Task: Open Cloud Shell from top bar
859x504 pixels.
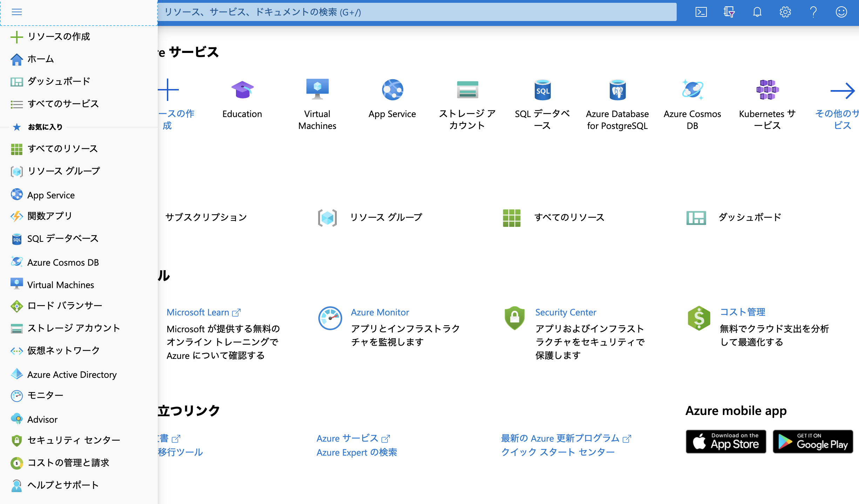Action: [701, 12]
